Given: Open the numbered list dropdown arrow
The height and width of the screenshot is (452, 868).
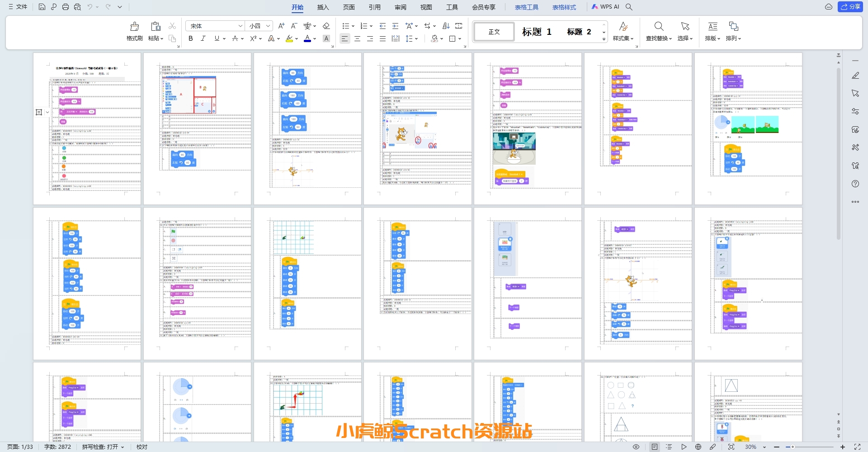Looking at the screenshot, I should pyautogui.click(x=371, y=26).
